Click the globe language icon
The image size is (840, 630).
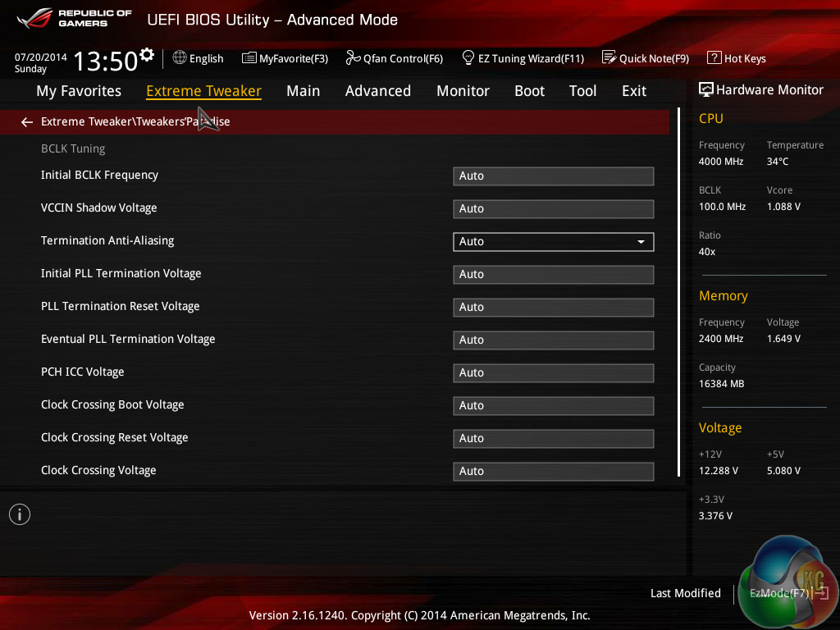(x=180, y=57)
